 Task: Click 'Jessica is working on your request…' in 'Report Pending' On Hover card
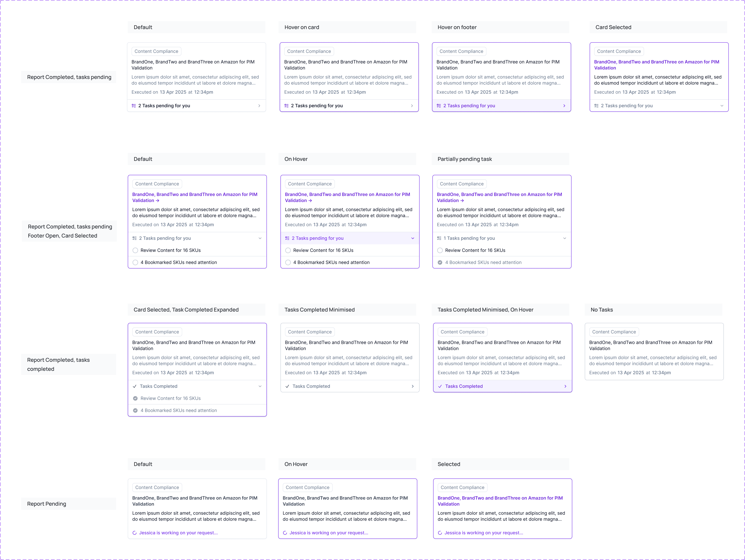tap(328, 533)
